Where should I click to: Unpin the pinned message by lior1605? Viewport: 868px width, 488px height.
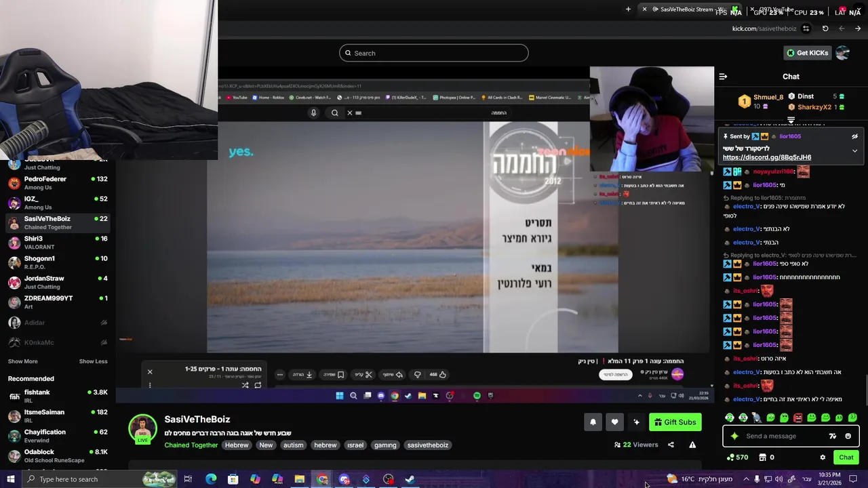coord(854,136)
